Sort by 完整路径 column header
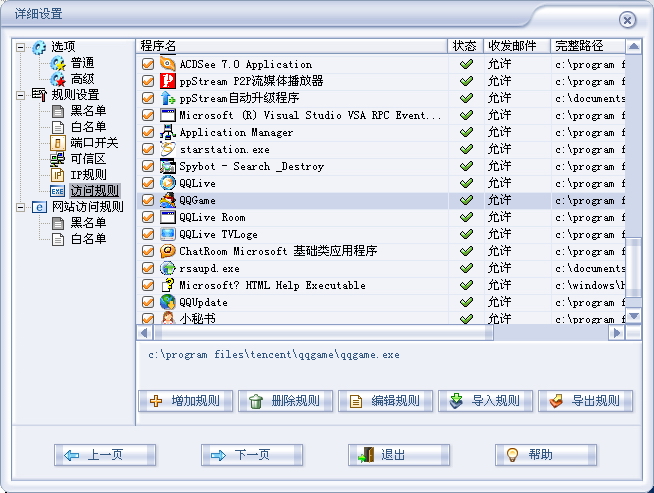Image resolution: width=654 pixels, height=493 pixels. (x=588, y=46)
